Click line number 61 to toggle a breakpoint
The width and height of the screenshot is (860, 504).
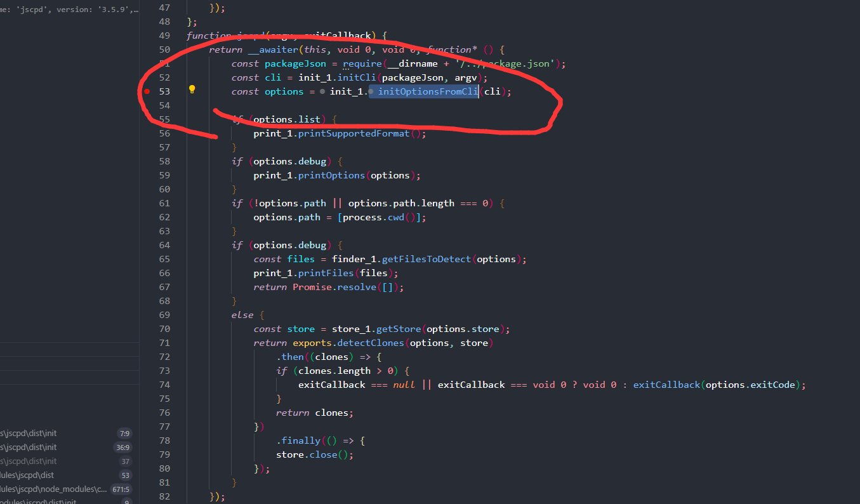click(x=164, y=202)
